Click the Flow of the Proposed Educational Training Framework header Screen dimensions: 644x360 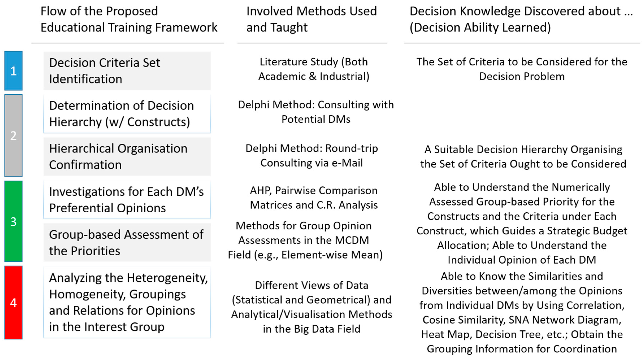pyautogui.click(x=129, y=19)
